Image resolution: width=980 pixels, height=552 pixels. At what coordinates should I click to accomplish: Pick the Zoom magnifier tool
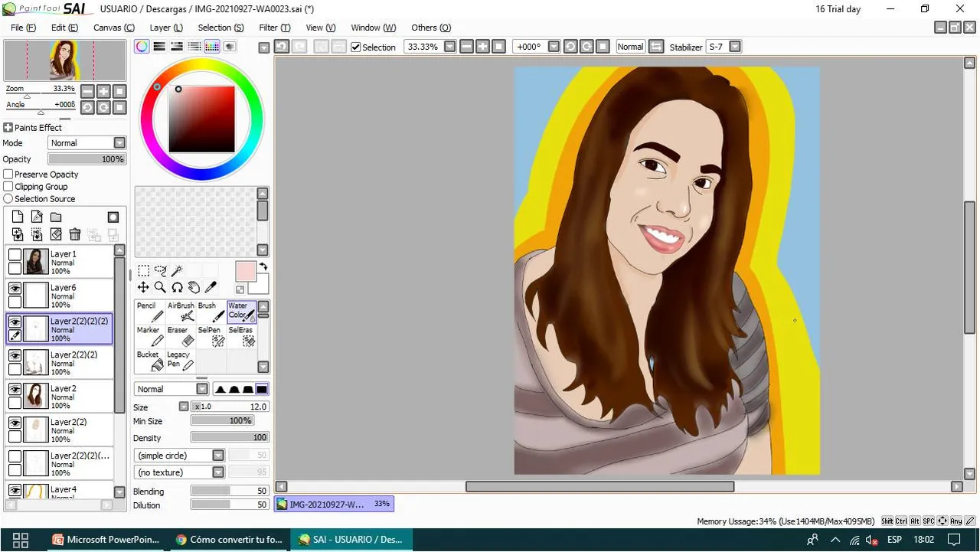tap(160, 287)
